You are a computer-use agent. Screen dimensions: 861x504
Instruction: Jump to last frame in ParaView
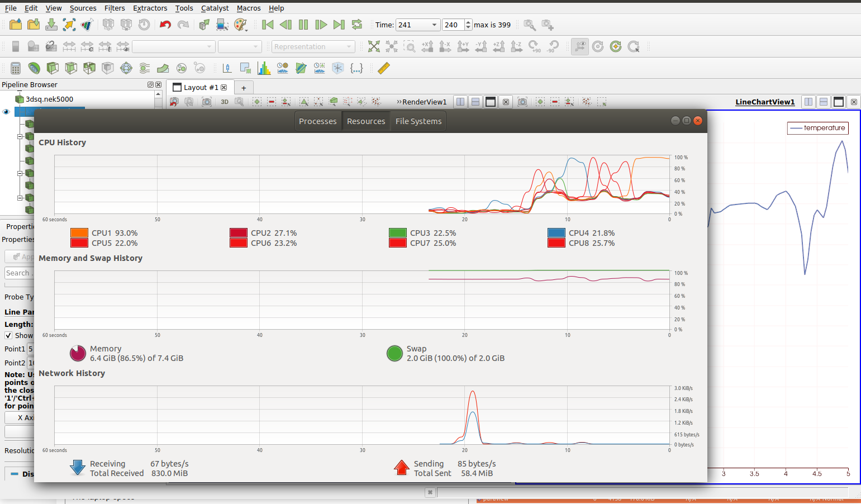pos(339,25)
